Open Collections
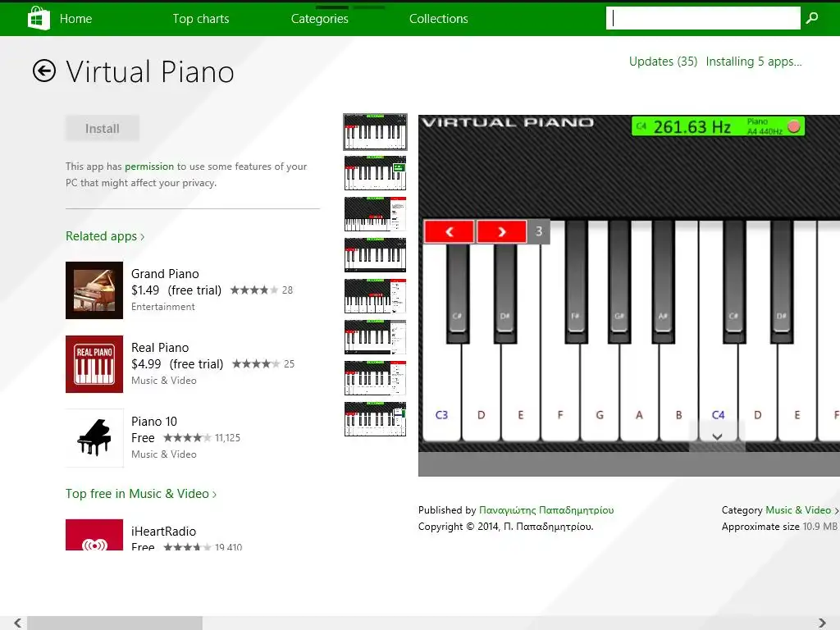This screenshot has width=840, height=630. [x=439, y=19]
